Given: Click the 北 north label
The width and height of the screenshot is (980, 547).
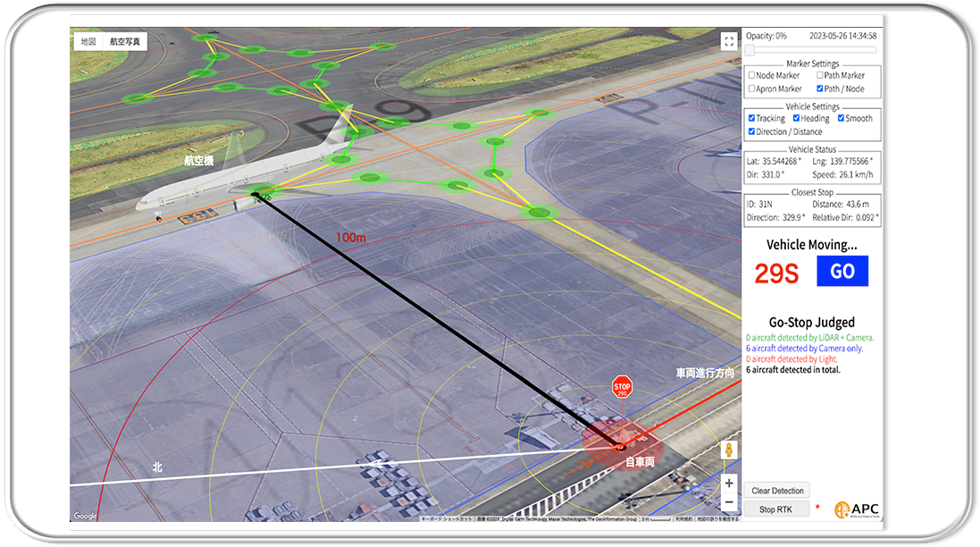Looking at the screenshot, I should coord(157,467).
